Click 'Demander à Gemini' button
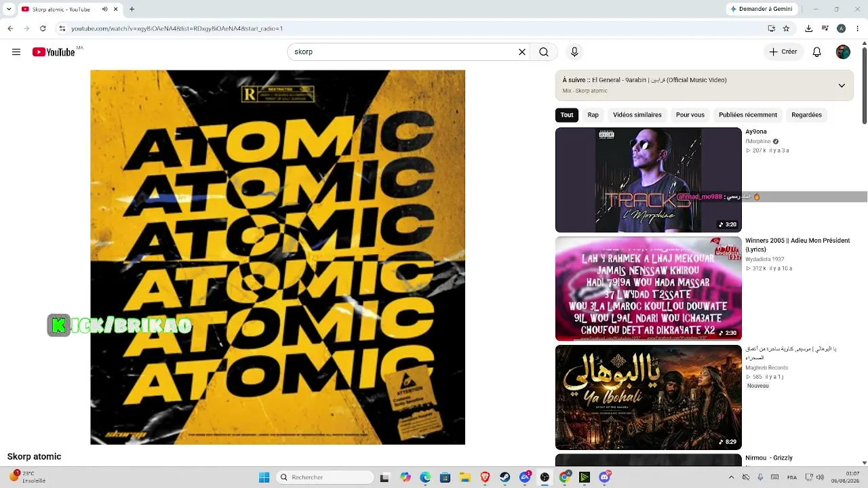The width and height of the screenshot is (868, 488). coord(761,9)
